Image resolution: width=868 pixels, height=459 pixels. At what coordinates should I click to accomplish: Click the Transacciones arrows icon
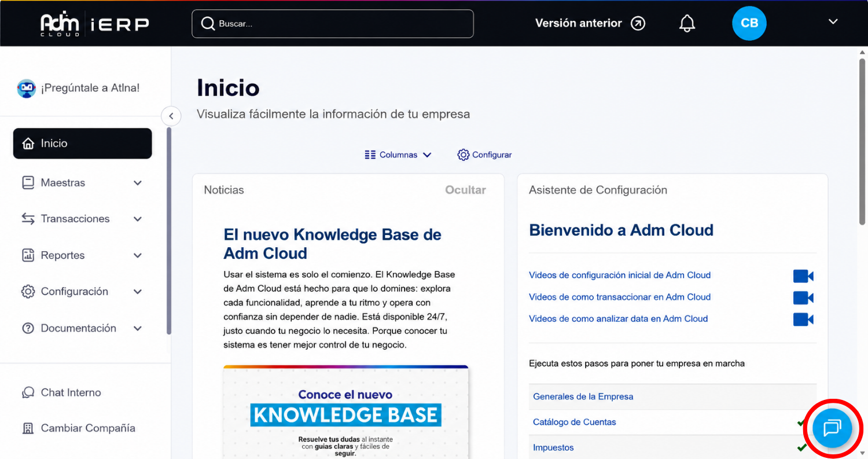(x=28, y=219)
